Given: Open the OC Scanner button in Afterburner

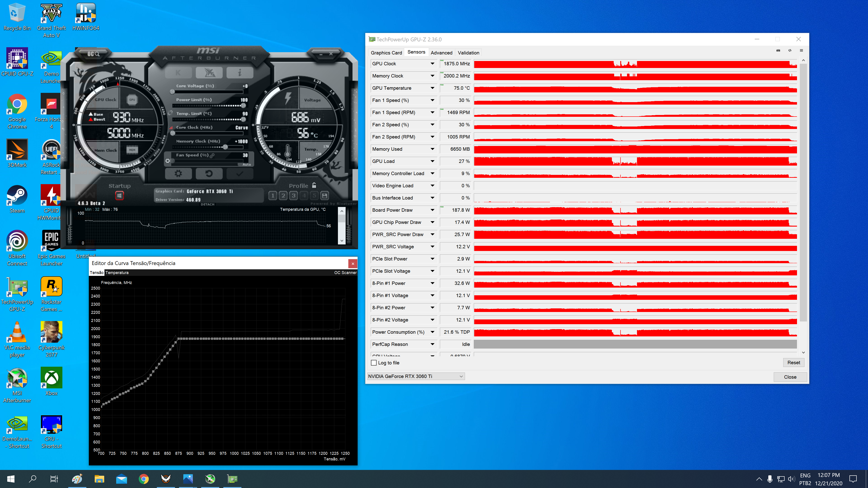Looking at the screenshot, I should tap(93, 54).
